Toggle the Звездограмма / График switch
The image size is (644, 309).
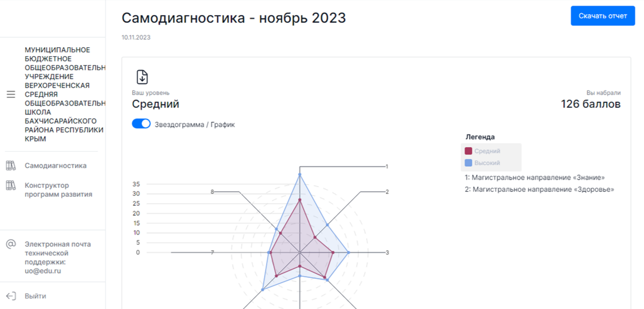pyautogui.click(x=141, y=124)
